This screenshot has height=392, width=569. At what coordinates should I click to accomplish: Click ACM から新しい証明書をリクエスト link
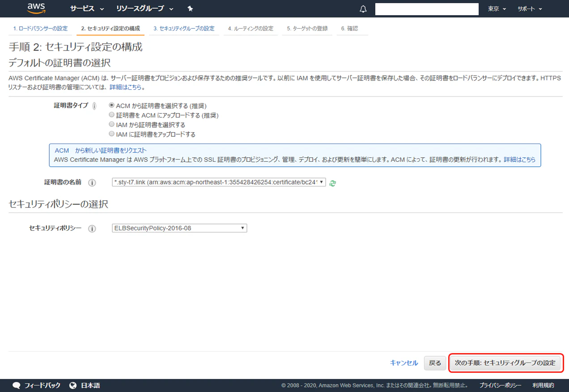pos(101,151)
